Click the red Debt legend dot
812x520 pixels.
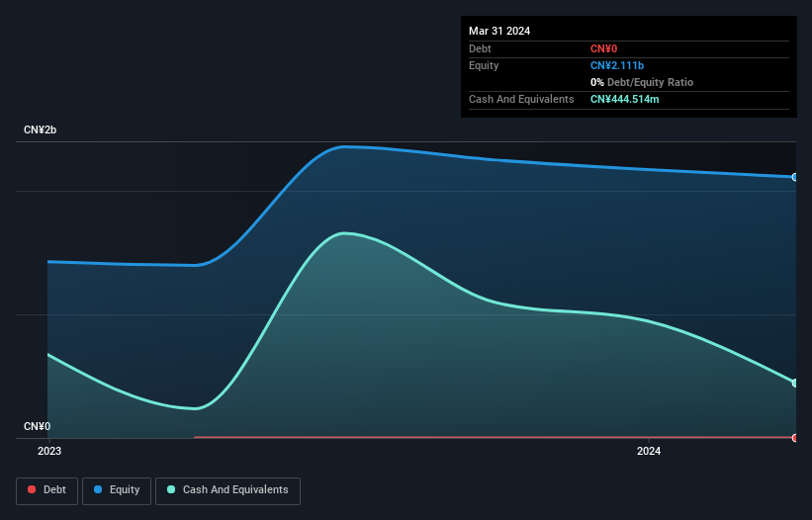click(x=32, y=489)
